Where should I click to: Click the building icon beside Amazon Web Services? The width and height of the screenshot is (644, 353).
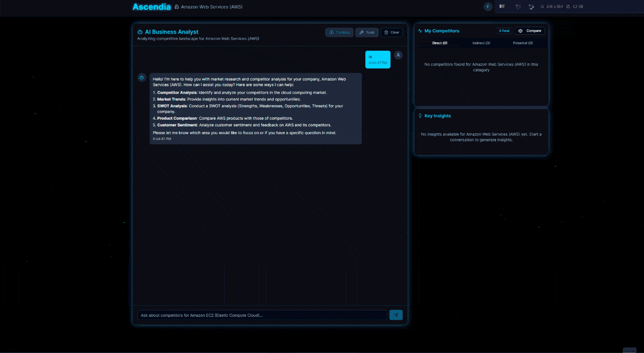tap(177, 7)
